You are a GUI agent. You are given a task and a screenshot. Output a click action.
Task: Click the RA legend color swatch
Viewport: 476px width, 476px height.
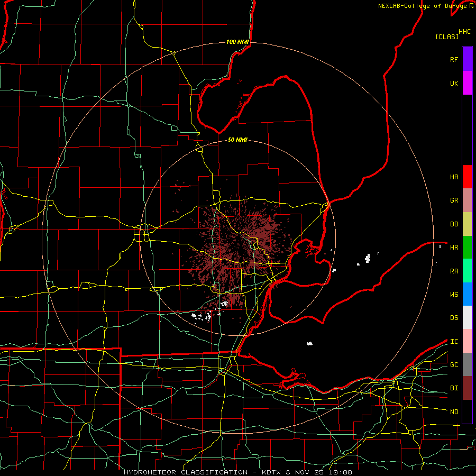[467, 270]
